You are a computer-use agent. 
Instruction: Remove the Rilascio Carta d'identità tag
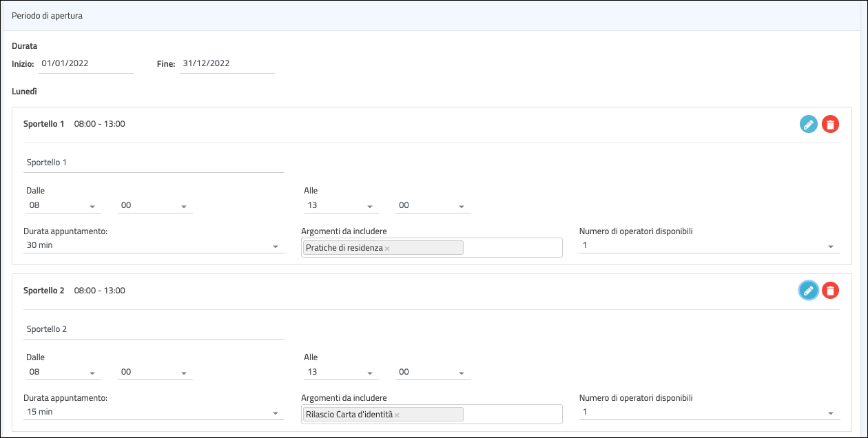397,415
